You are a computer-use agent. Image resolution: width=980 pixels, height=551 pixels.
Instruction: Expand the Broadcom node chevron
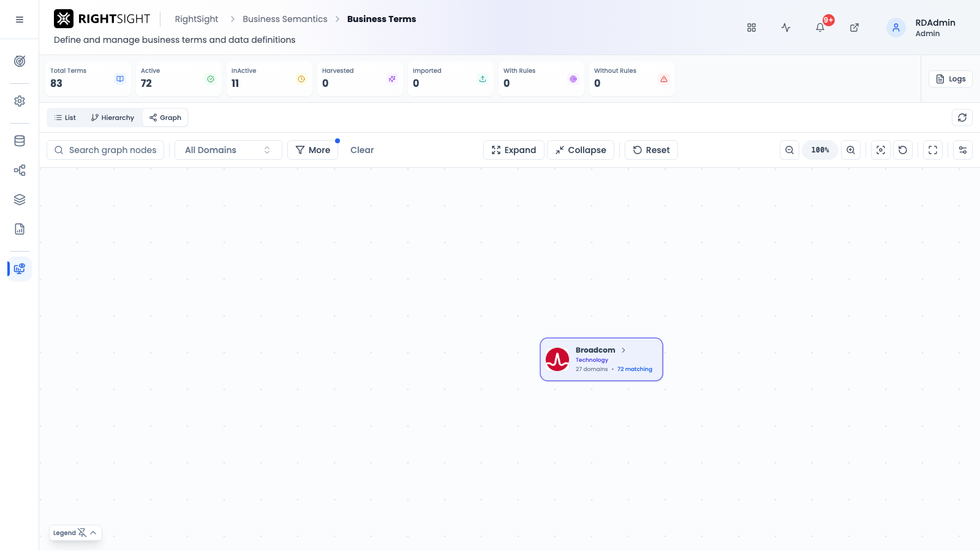pyautogui.click(x=624, y=350)
